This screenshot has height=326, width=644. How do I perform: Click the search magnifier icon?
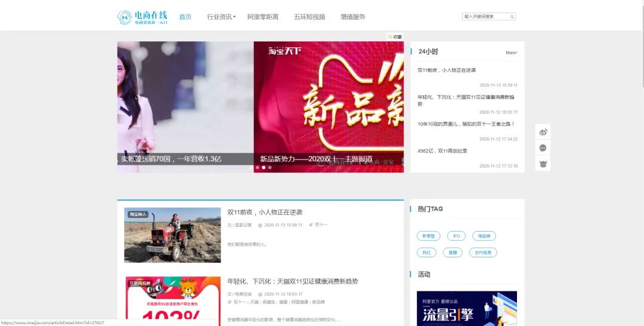[x=512, y=17]
